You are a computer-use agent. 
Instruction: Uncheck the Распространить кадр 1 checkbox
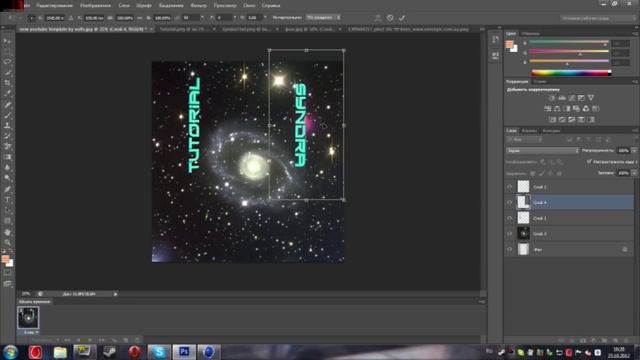(589, 162)
